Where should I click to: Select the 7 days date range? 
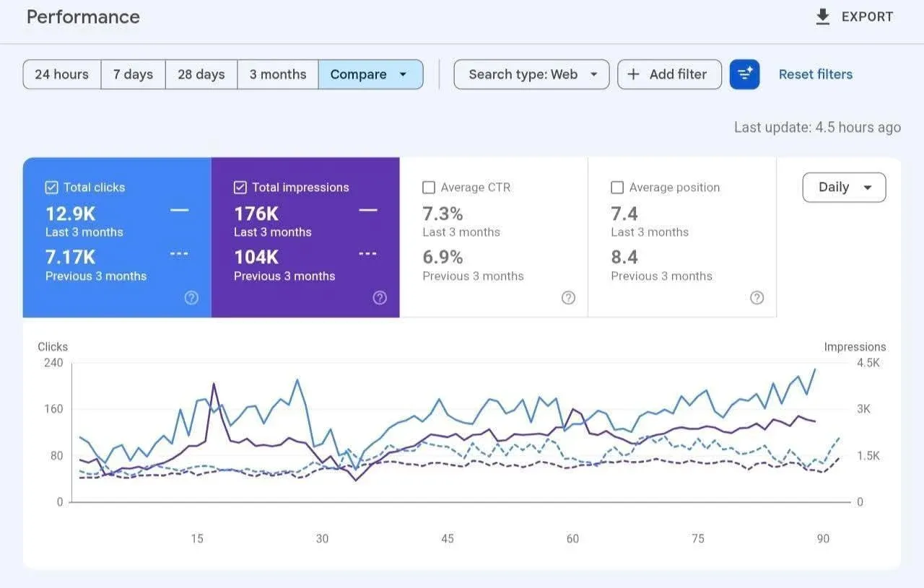[x=133, y=74]
